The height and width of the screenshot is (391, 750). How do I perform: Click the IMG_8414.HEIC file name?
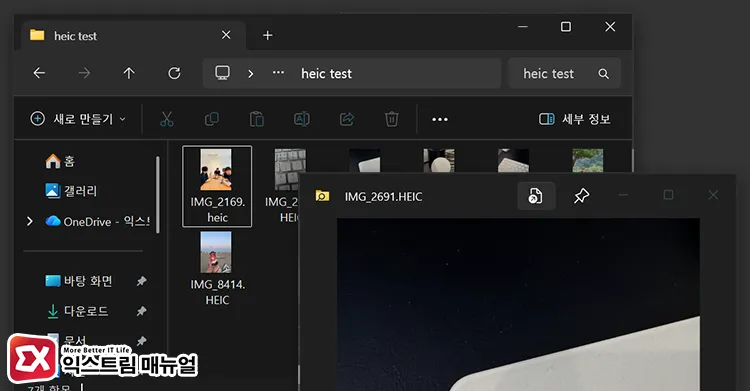[x=218, y=292]
